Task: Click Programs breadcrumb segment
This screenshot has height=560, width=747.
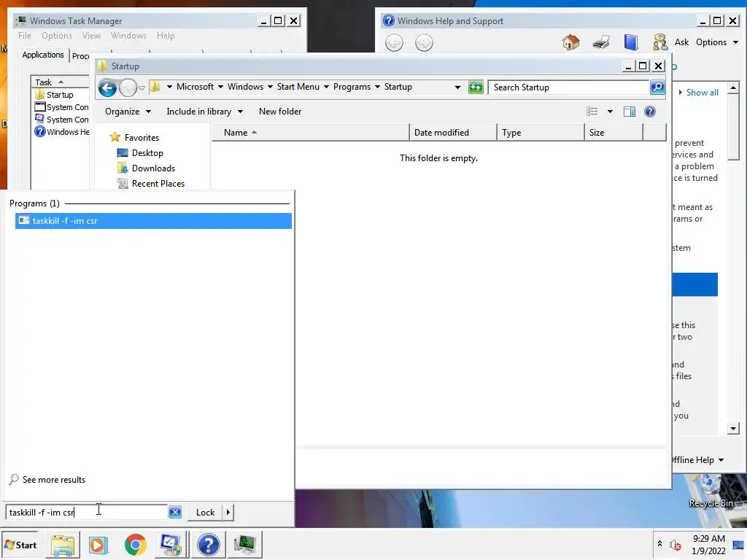Action: tap(352, 87)
